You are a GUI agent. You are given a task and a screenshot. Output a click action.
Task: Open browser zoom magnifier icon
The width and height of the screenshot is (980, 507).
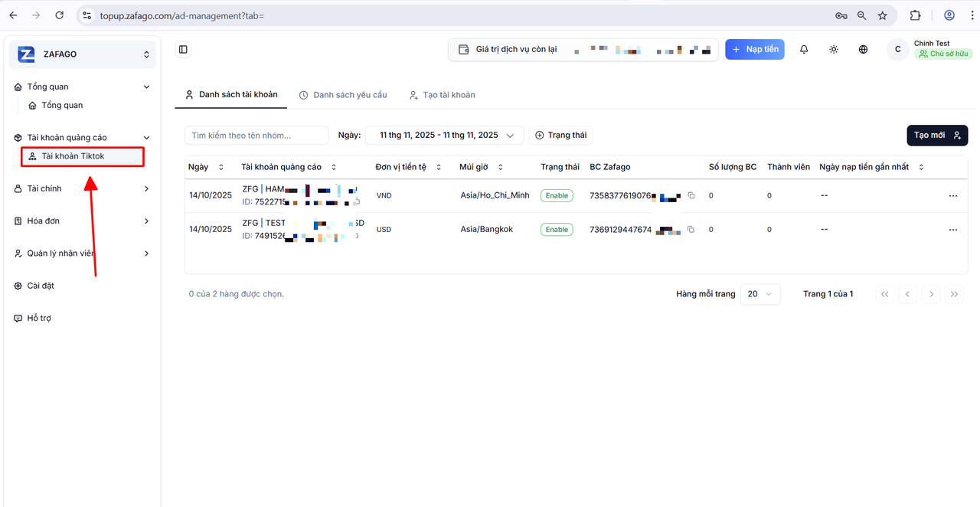(862, 15)
